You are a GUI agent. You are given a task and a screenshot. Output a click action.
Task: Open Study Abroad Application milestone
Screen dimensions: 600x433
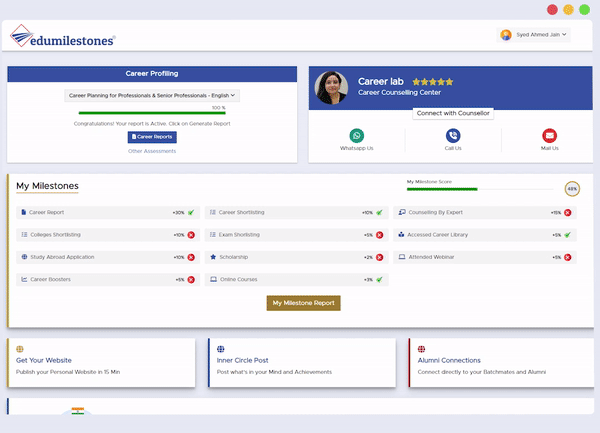[x=108, y=257]
